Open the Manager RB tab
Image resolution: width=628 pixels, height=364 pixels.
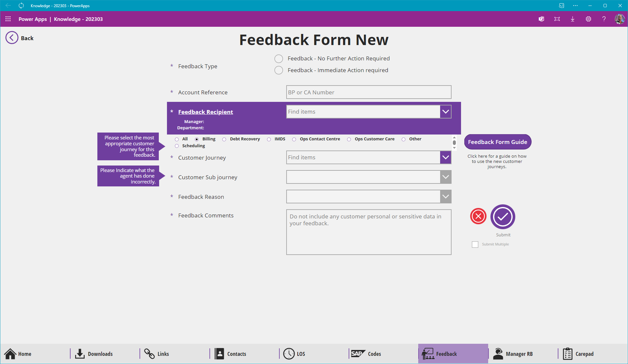click(x=513, y=354)
